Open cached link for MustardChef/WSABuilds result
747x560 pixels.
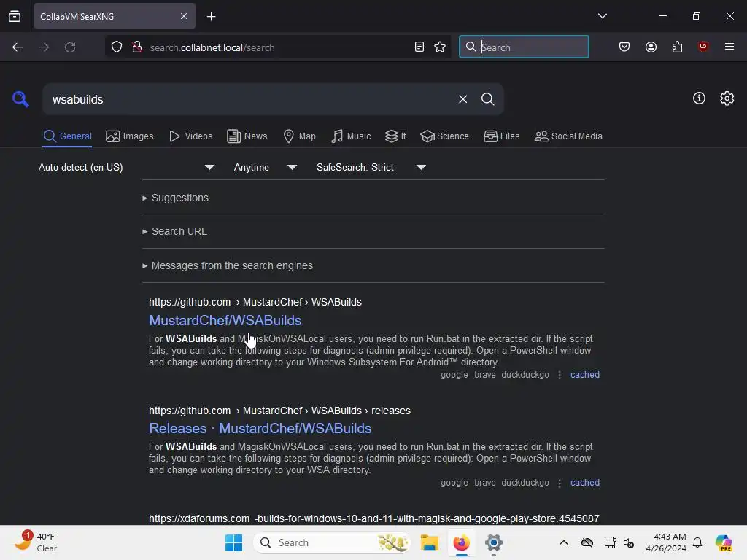click(585, 375)
